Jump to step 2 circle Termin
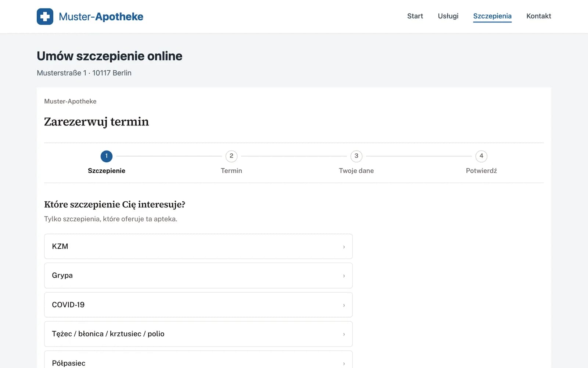The height and width of the screenshot is (368, 588). (x=232, y=156)
